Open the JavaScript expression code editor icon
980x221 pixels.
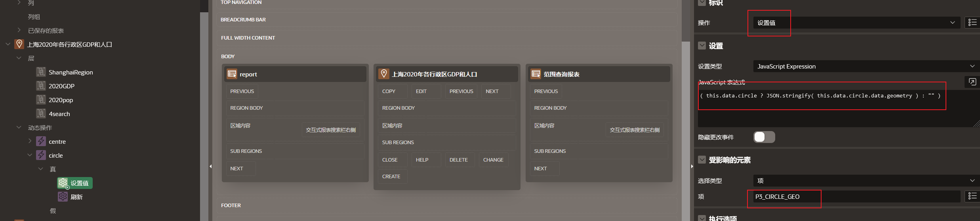pos(972,82)
